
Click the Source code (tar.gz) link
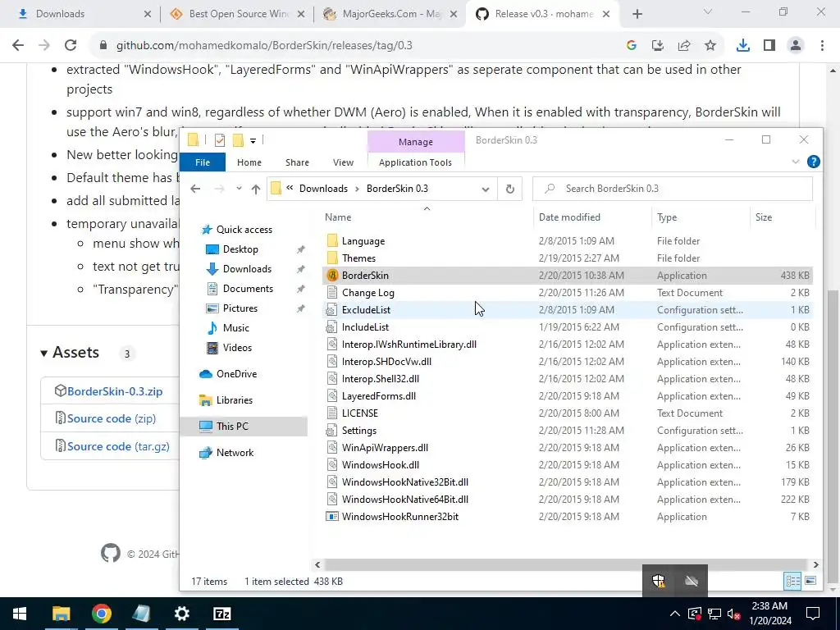tap(118, 447)
